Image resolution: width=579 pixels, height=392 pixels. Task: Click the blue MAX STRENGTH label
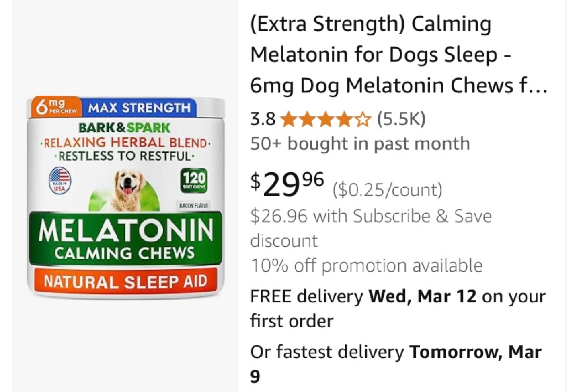pyautogui.click(x=139, y=108)
